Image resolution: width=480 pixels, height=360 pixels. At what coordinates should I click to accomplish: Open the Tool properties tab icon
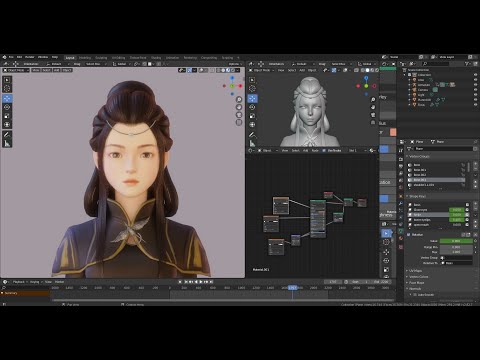coord(401,151)
